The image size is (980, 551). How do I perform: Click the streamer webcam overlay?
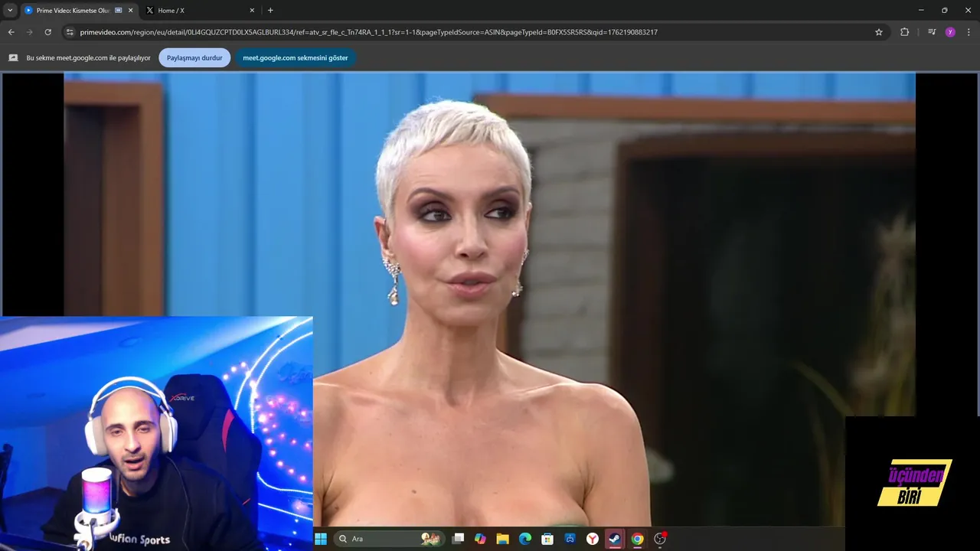coord(156,433)
